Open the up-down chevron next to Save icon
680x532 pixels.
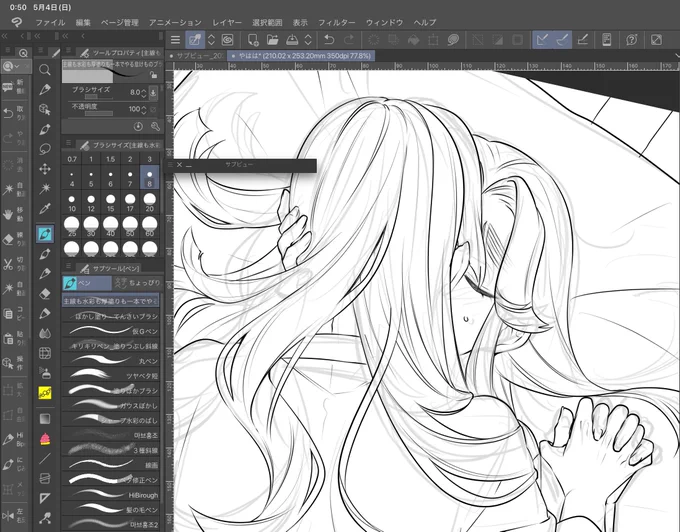click(308, 40)
